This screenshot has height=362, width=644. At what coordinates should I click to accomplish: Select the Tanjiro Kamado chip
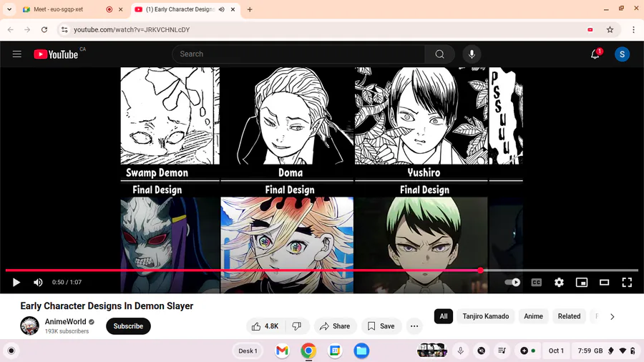coord(485,316)
